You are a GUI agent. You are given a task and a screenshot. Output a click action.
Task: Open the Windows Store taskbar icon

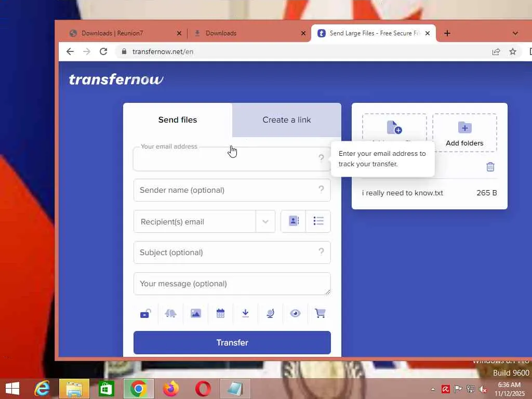click(x=106, y=389)
